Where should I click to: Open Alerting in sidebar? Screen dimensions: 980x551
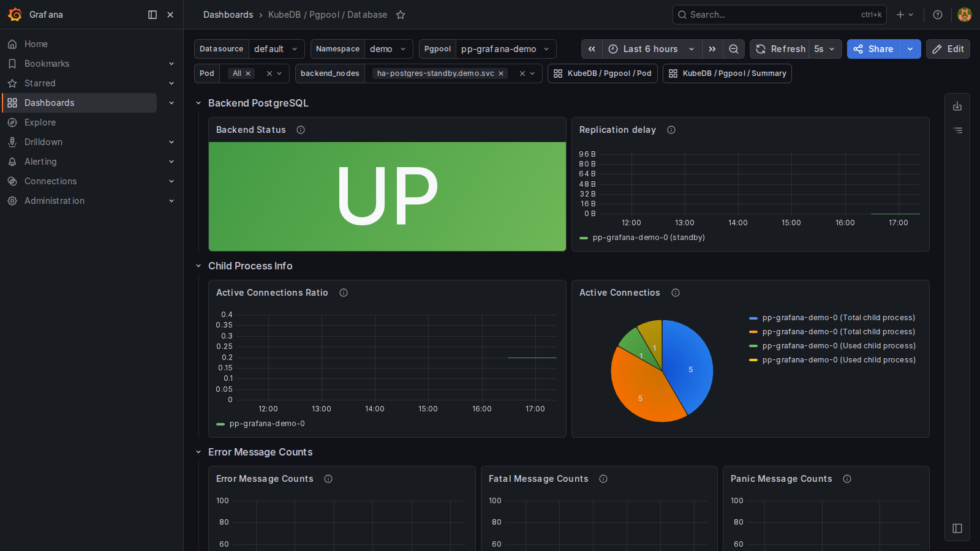pyautogui.click(x=40, y=162)
